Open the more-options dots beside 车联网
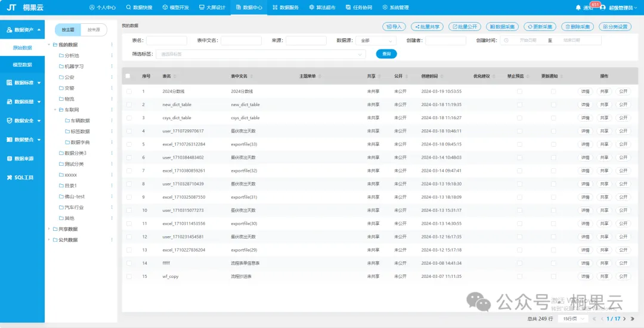The height and width of the screenshot is (328, 644). [112, 110]
